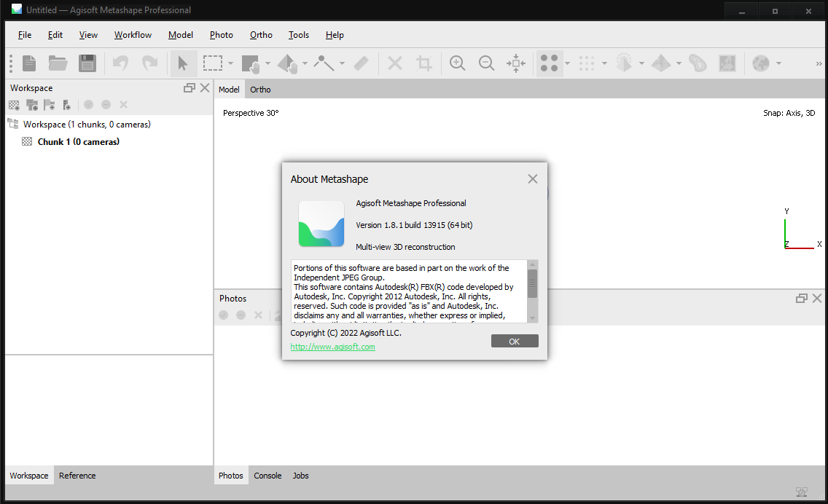Open the Move Region dropdown arrow
The image size is (828, 504).
point(267,64)
